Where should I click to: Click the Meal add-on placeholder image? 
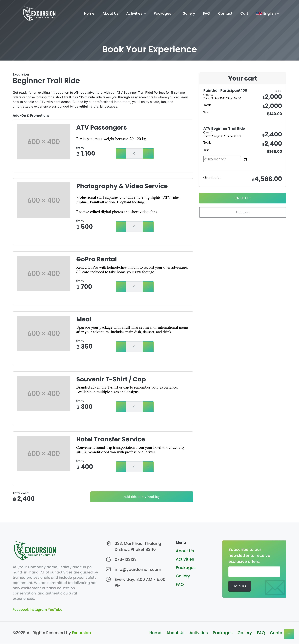[x=44, y=333]
